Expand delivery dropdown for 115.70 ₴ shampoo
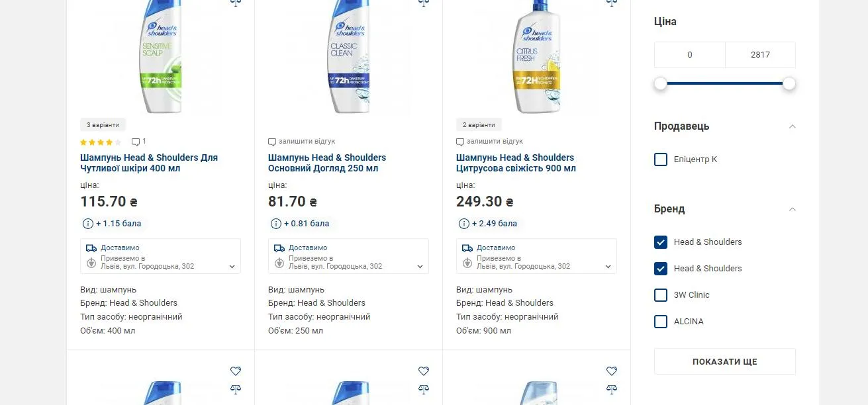This screenshot has height=405, width=868. [x=232, y=267]
